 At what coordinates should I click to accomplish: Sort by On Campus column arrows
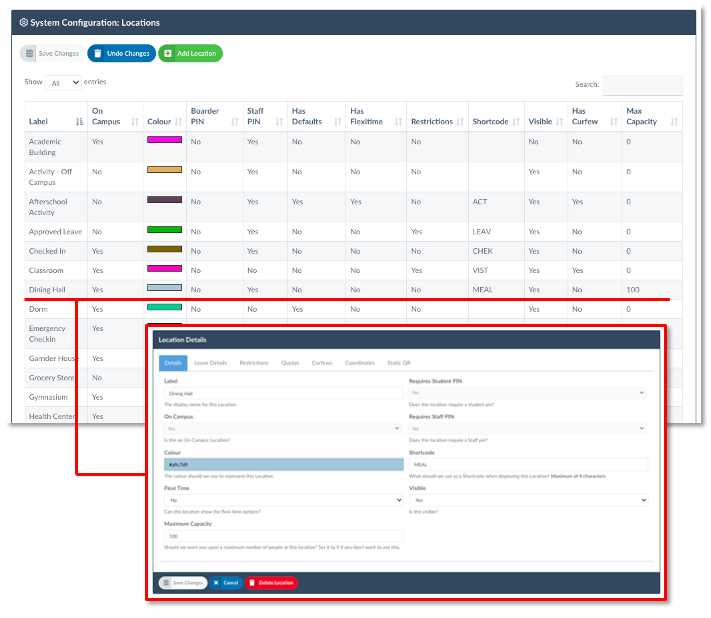pos(135,122)
